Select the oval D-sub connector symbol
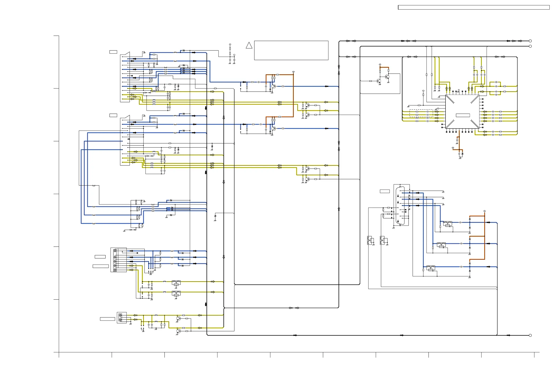This screenshot has width=555, height=392. click(400, 206)
